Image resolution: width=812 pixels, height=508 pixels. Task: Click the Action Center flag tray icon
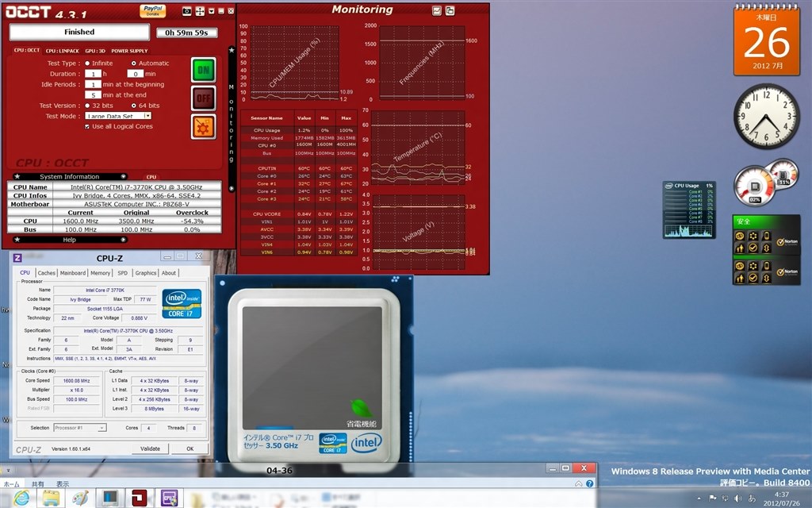click(x=713, y=498)
